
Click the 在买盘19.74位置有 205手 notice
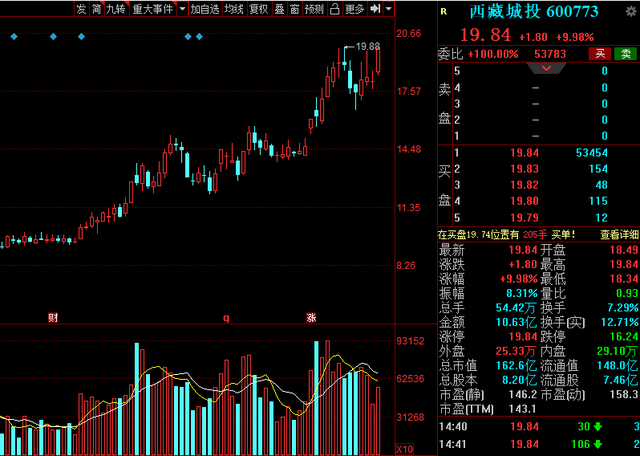point(507,234)
